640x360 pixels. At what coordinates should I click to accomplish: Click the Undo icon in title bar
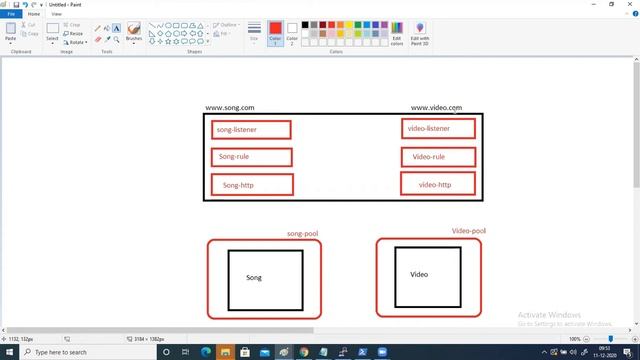click(25, 4)
